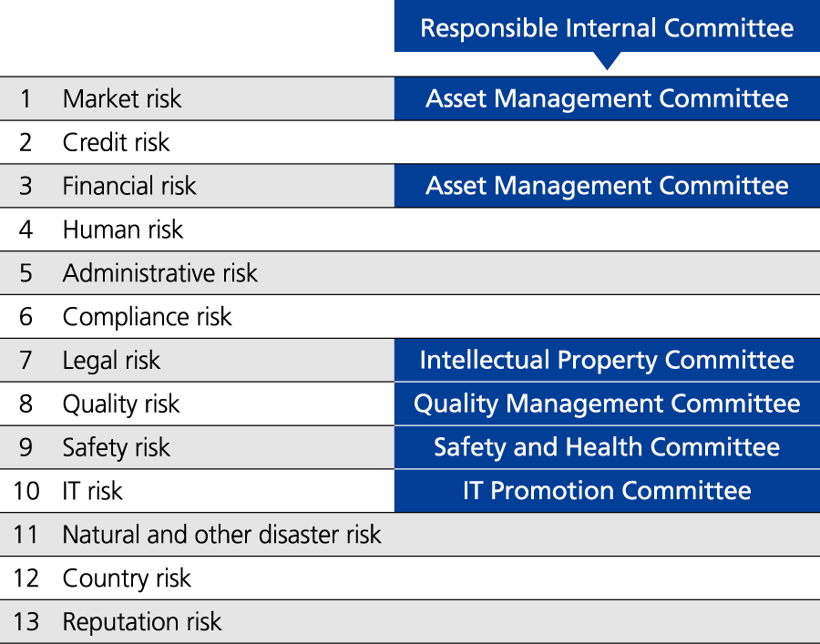
Task: Click the Financial risk label
Action: point(129,186)
